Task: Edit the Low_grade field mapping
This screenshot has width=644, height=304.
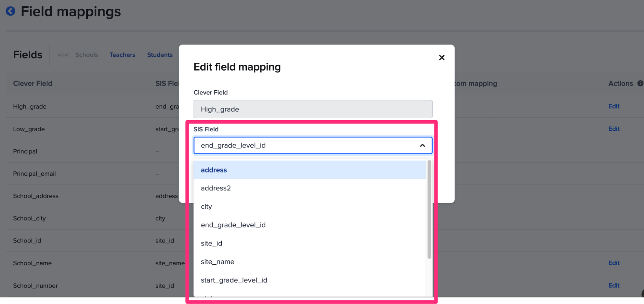Action: point(614,129)
